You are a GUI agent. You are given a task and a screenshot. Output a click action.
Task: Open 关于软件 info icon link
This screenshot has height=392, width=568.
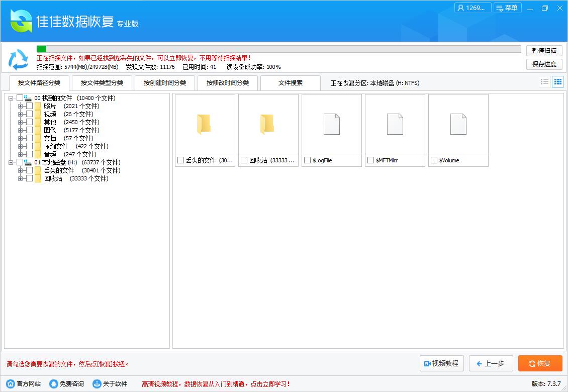click(x=97, y=383)
